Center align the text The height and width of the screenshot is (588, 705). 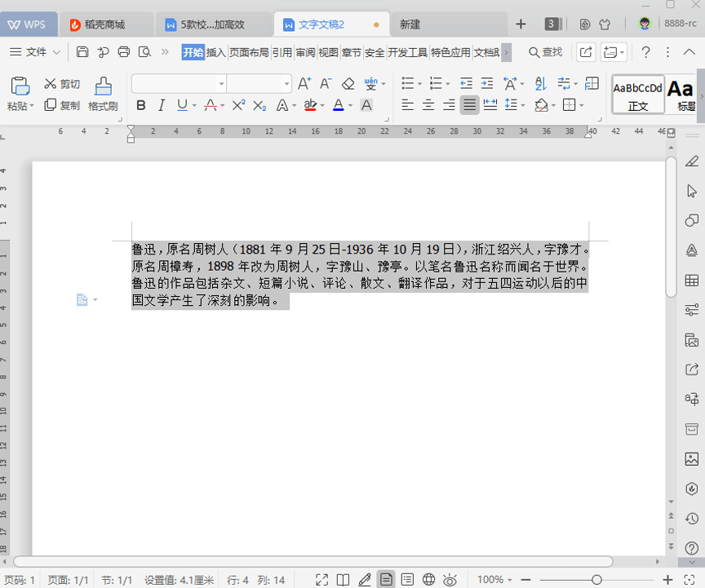pos(428,106)
